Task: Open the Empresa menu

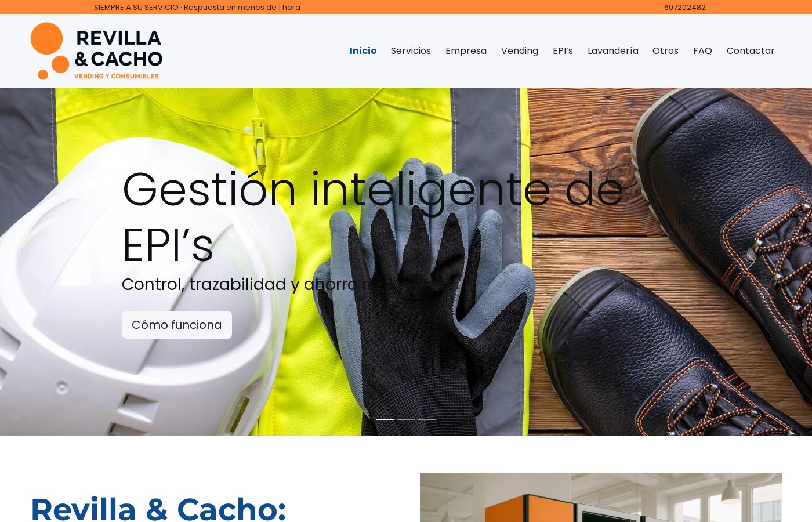Action: [x=466, y=51]
